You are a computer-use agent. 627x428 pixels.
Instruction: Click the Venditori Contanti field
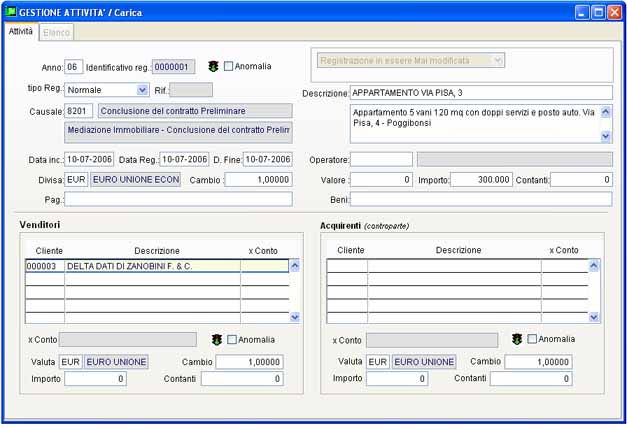(242, 379)
